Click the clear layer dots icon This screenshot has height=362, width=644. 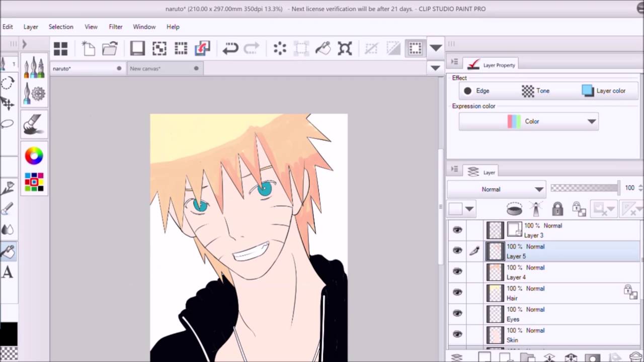pos(280,48)
